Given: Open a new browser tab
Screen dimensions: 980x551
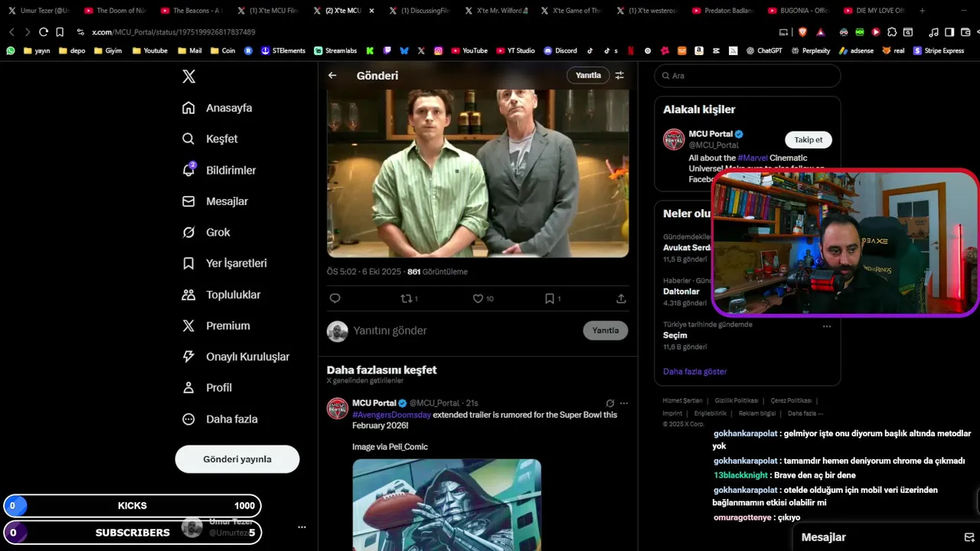Looking at the screenshot, I should tap(922, 11).
